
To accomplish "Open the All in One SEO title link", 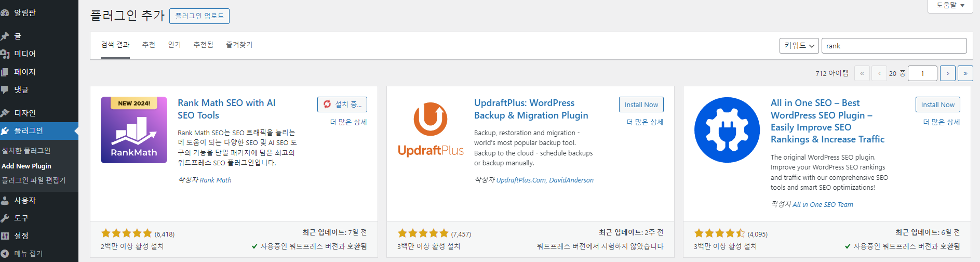I will click(x=827, y=121).
